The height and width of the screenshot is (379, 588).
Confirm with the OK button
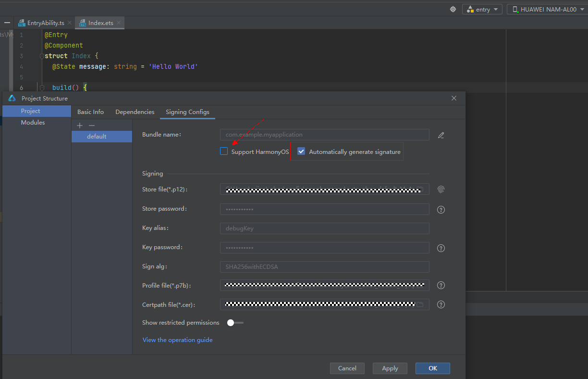tap(433, 368)
